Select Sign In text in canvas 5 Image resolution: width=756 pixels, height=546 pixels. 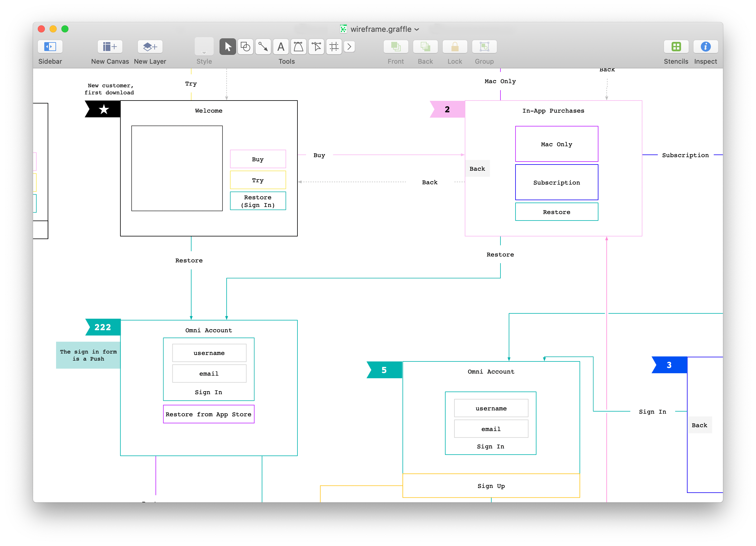click(491, 446)
